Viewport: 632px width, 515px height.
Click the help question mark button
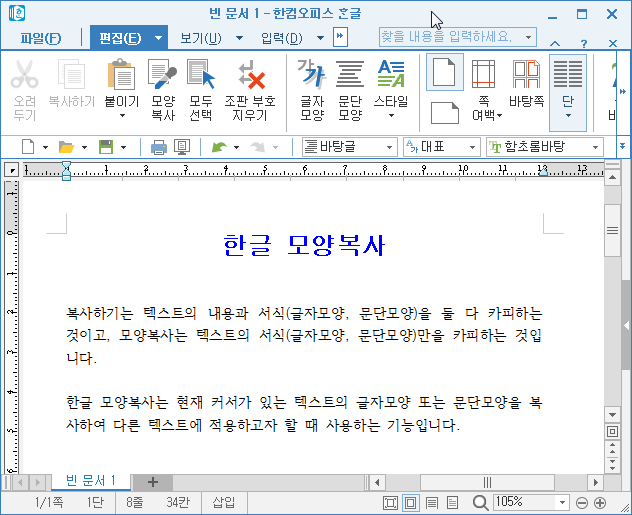(x=584, y=43)
